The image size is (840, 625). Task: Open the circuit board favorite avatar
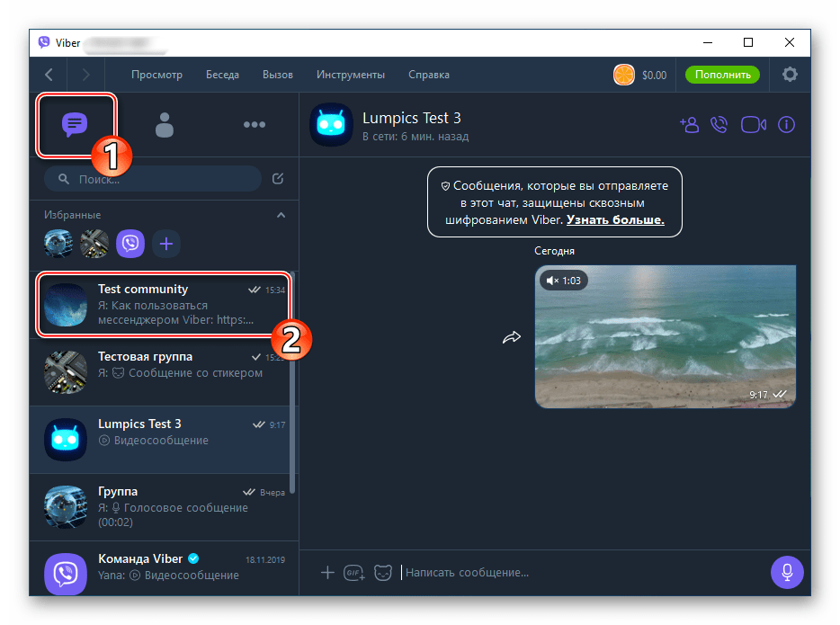94,244
